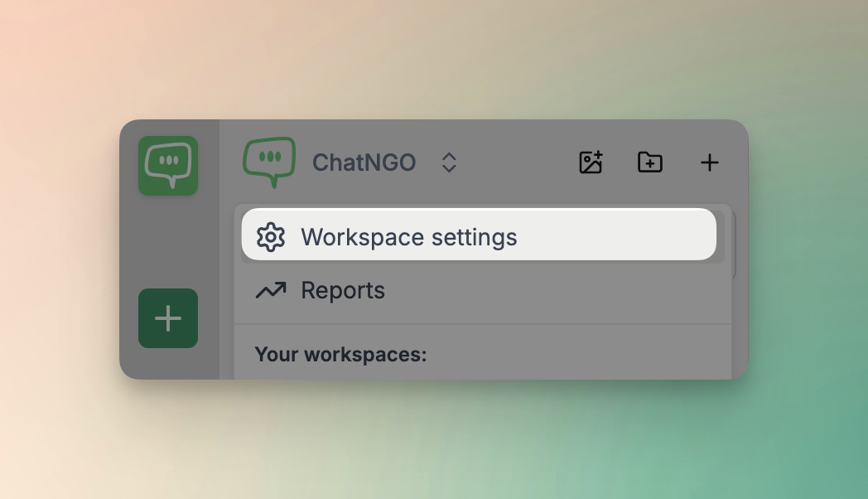868x499 pixels.
Task: Click the add image icon
Action: [x=591, y=162]
